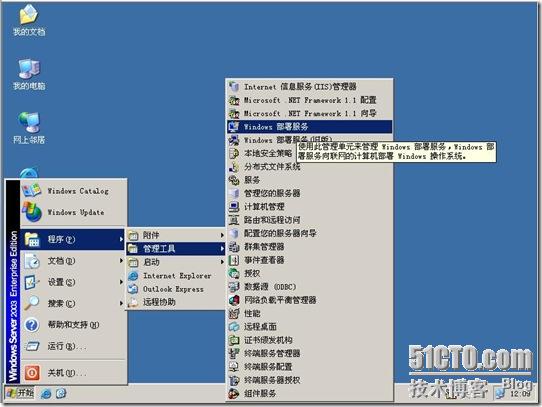The image size is (542, 407).
Task: Open Network Neighborhood (网上邻居) desktop icon
Action: pyautogui.click(x=29, y=128)
